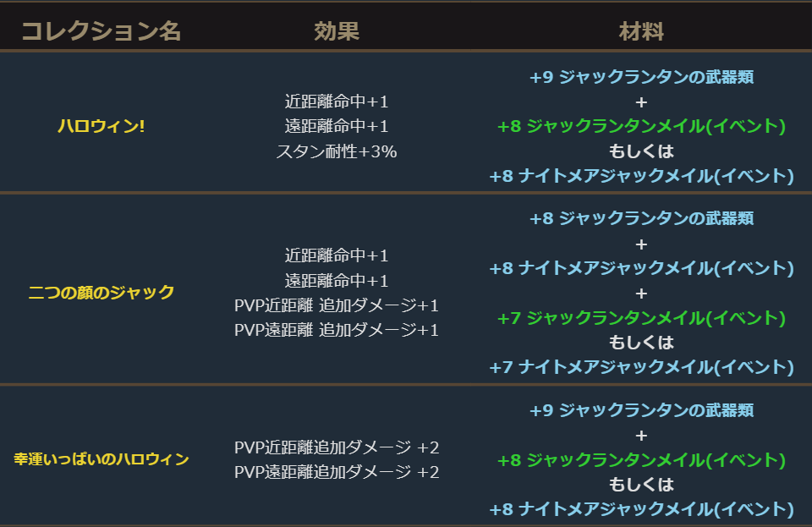
Task: Click the PVP遠距離 追加ダメージ+1 effect text
Action: coord(337,330)
